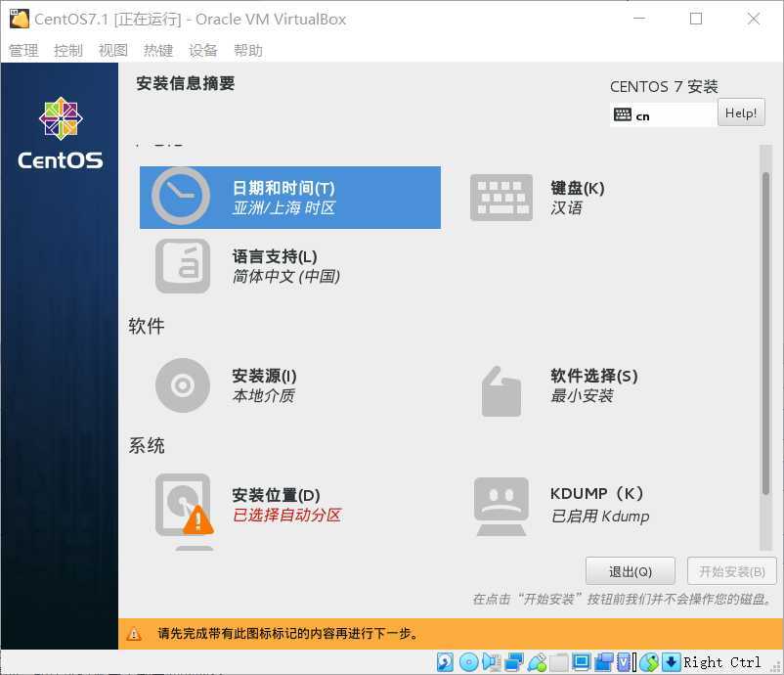Click the 已启用 Kdump status text

click(600, 516)
